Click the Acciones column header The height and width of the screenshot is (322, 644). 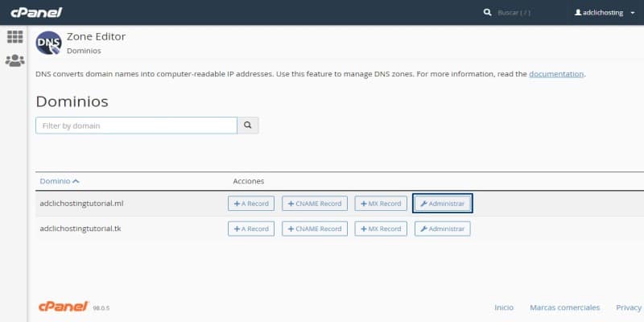[249, 181]
